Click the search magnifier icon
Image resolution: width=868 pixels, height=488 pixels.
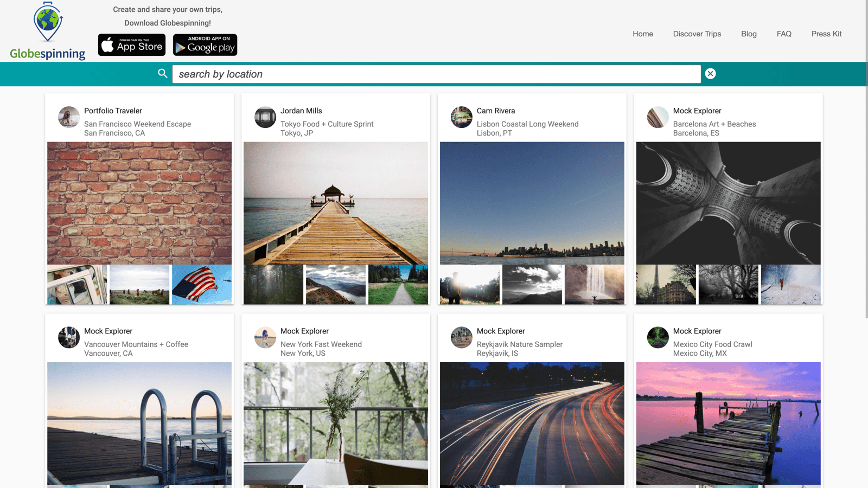(x=163, y=74)
